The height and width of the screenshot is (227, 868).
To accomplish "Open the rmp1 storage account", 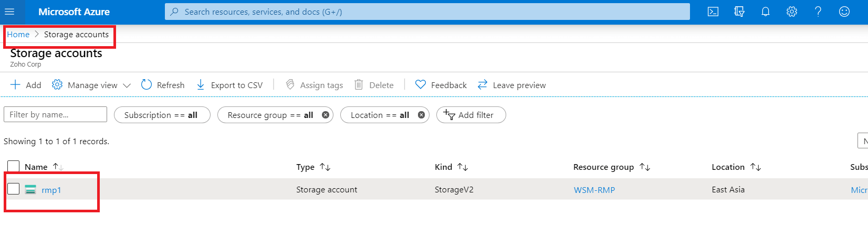I will coord(51,190).
